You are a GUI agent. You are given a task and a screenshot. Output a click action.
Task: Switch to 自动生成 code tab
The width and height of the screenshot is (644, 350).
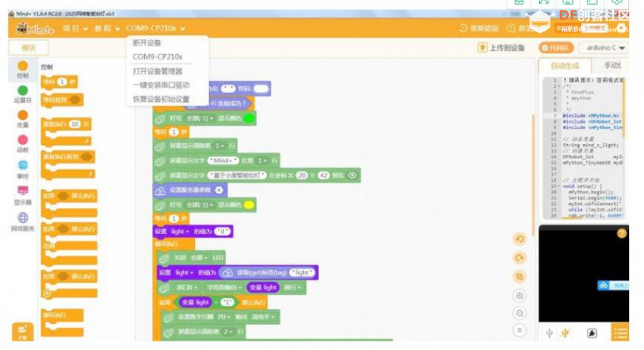pos(565,66)
